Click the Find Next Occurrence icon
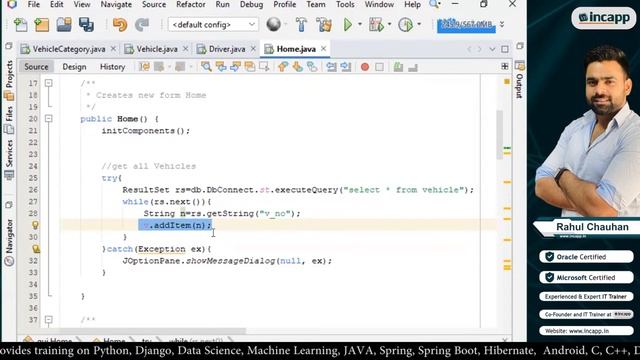Screen dimensions: 640x360 tap(236, 67)
